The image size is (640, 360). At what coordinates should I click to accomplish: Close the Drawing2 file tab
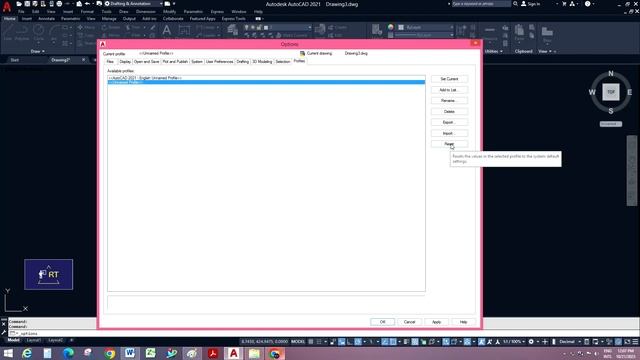[83, 60]
